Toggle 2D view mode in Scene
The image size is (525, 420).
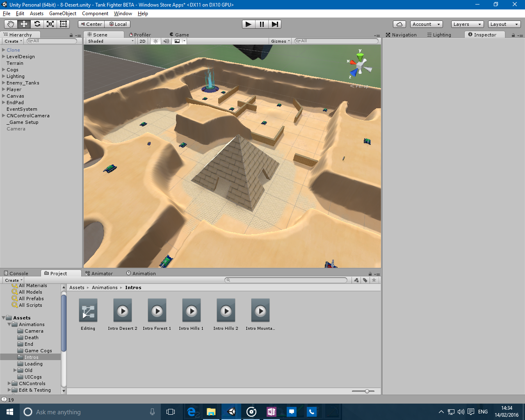pyautogui.click(x=142, y=41)
